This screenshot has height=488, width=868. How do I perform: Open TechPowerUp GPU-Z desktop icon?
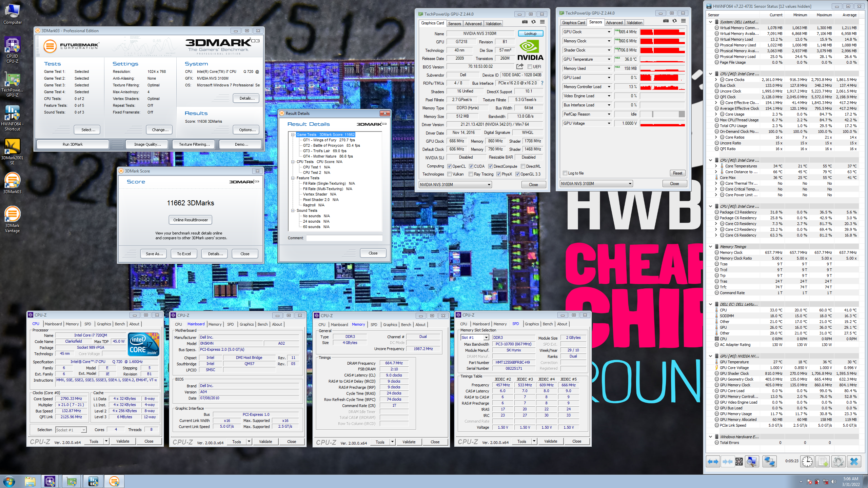click(12, 85)
